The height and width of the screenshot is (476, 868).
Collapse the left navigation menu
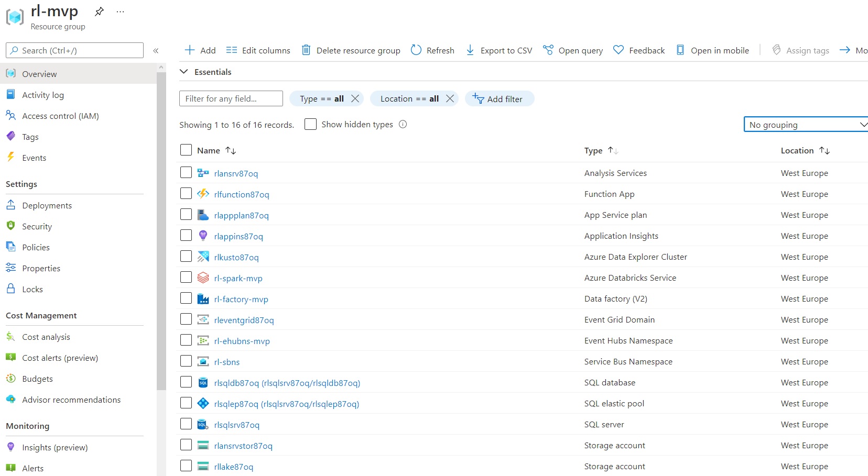click(x=156, y=51)
